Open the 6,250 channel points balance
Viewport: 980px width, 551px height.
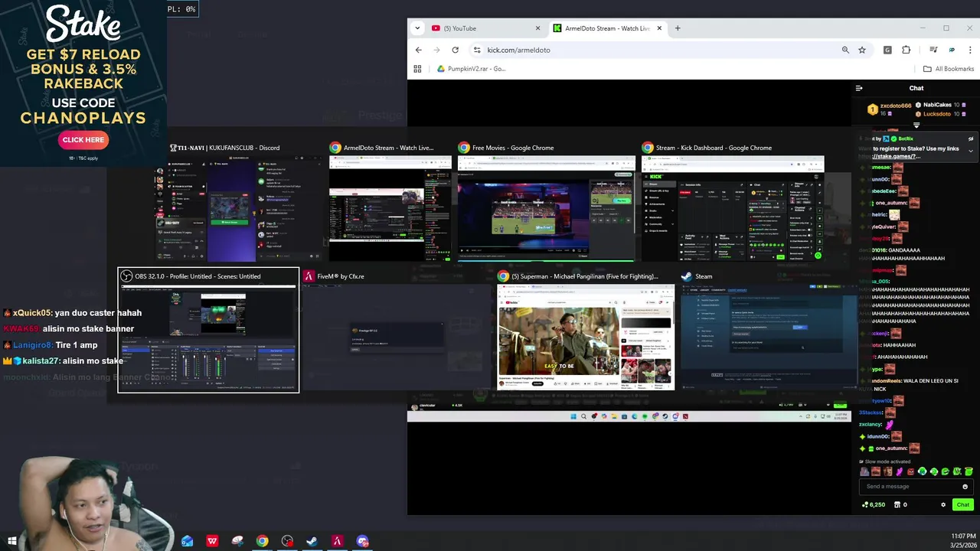pos(874,504)
